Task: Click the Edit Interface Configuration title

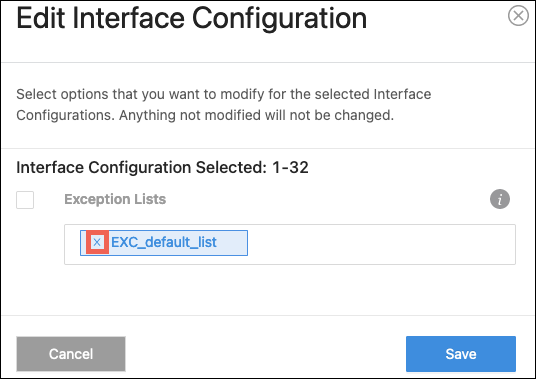Action: [191, 18]
